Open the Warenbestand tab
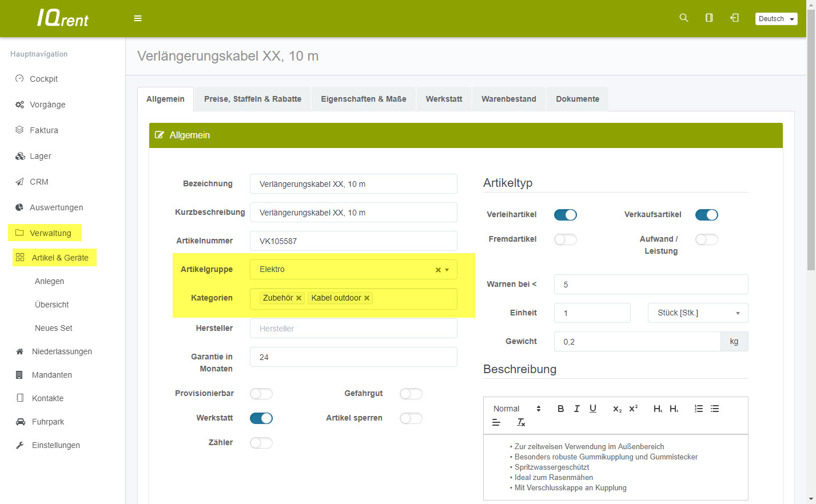The width and height of the screenshot is (816, 504). click(x=508, y=99)
